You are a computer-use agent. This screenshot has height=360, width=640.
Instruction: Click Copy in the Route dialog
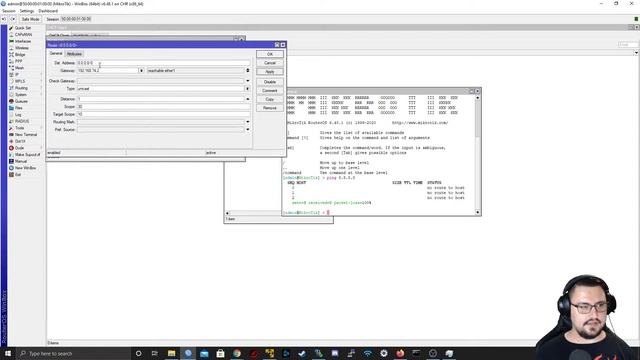(270, 99)
